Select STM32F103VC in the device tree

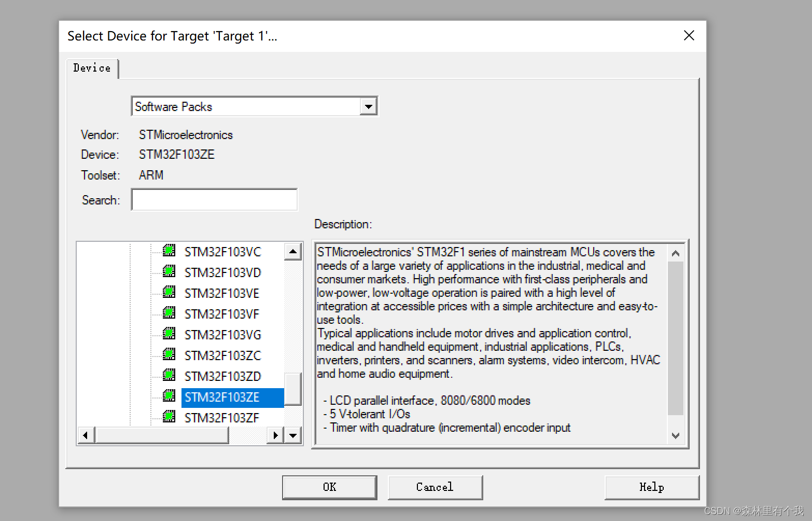click(222, 252)
